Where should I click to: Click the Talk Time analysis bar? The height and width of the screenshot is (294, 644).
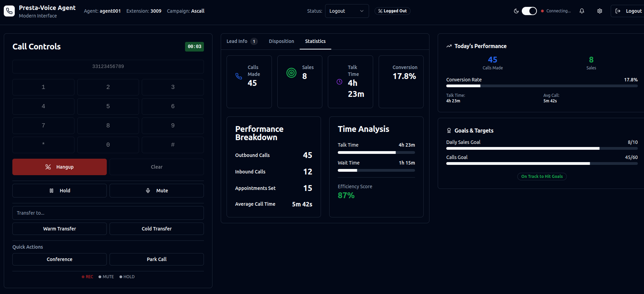[x=376, y=152]
